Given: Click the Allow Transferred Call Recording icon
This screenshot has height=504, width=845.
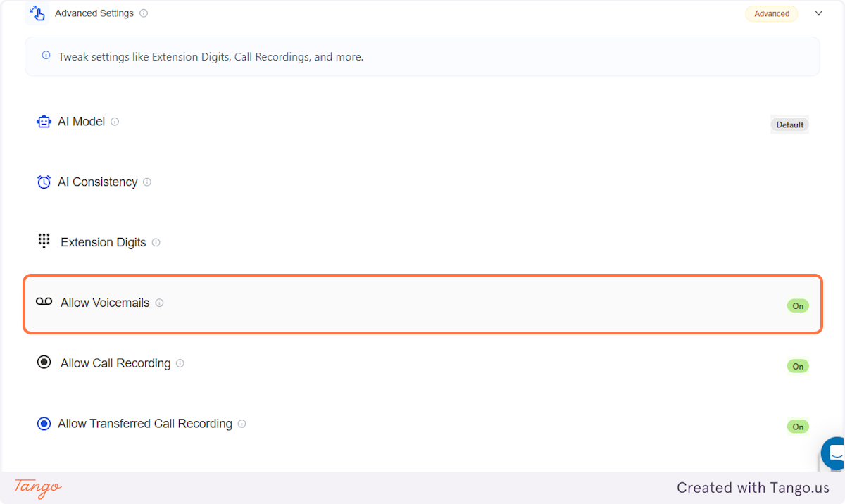Looking at the screenshot, I should (44, 424).
